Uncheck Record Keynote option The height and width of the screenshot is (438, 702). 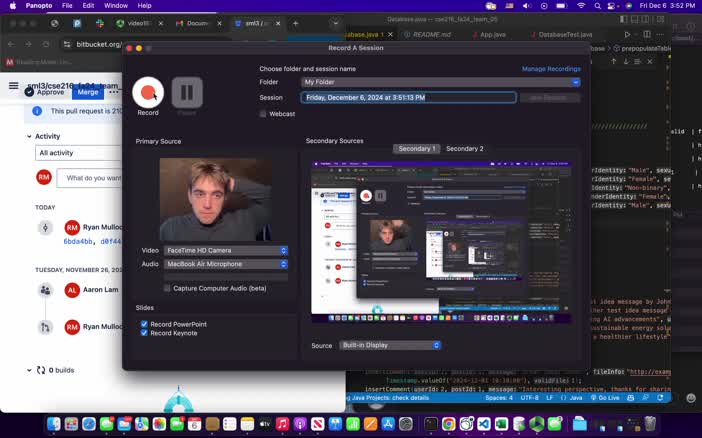145,333
